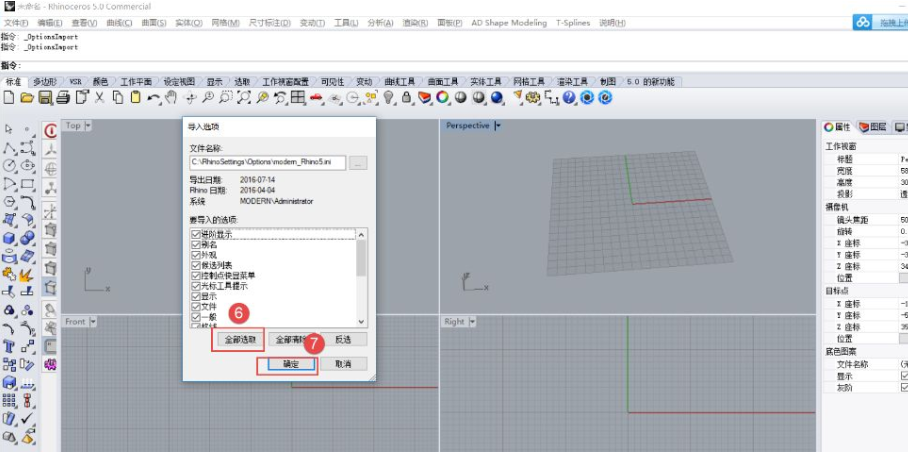Select the Circle tool in left sidebar

pos(9,166)
